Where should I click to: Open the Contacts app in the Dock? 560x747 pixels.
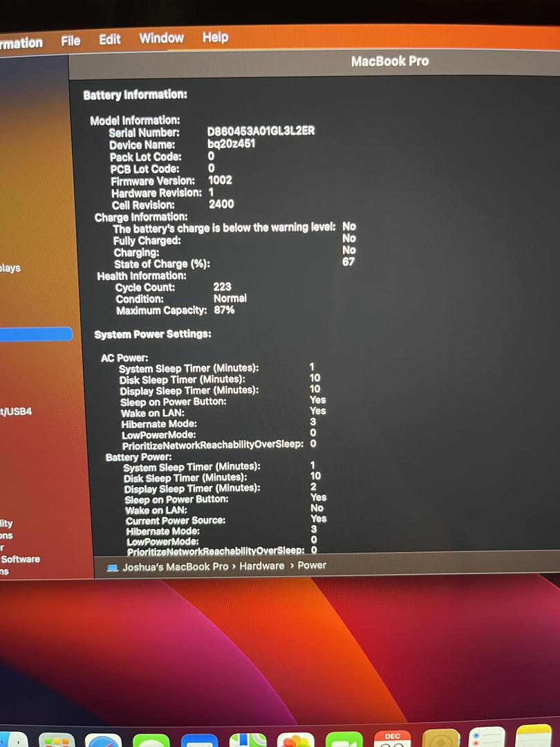(441, 737)
